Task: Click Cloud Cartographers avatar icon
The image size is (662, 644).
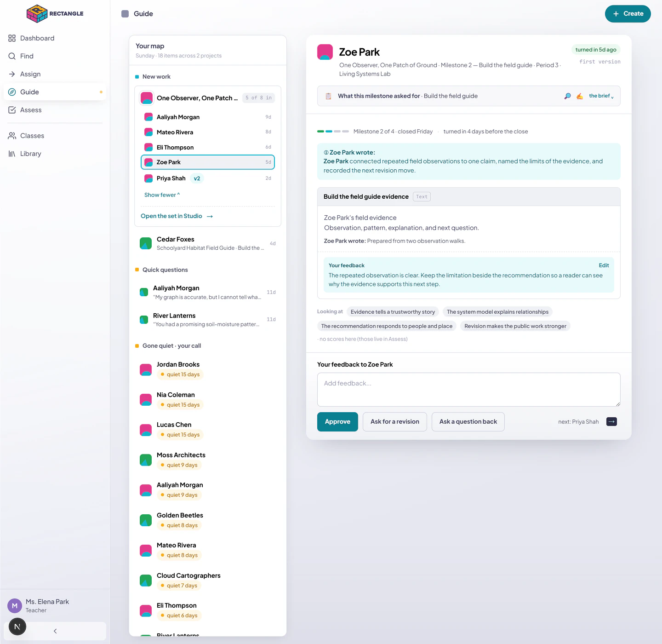Action: [x=146, y=581]
